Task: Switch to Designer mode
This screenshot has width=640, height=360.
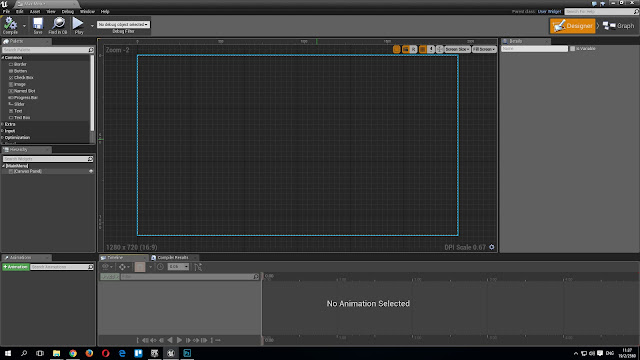Action: tap(572, 26)
